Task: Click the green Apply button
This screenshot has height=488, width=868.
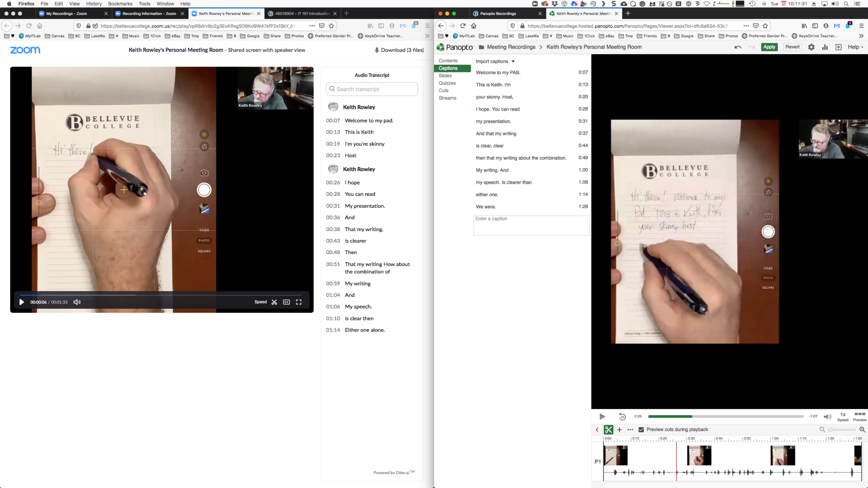Action: pos(769,47)
